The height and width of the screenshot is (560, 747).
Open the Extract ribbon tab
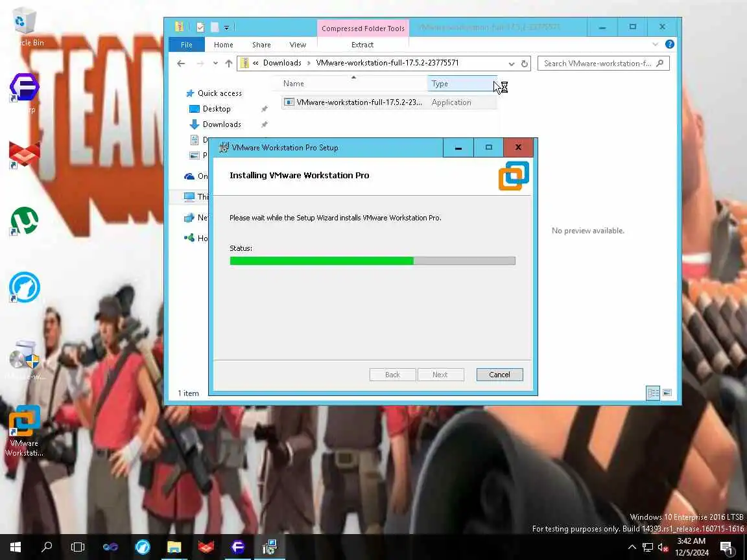(362, 44)
